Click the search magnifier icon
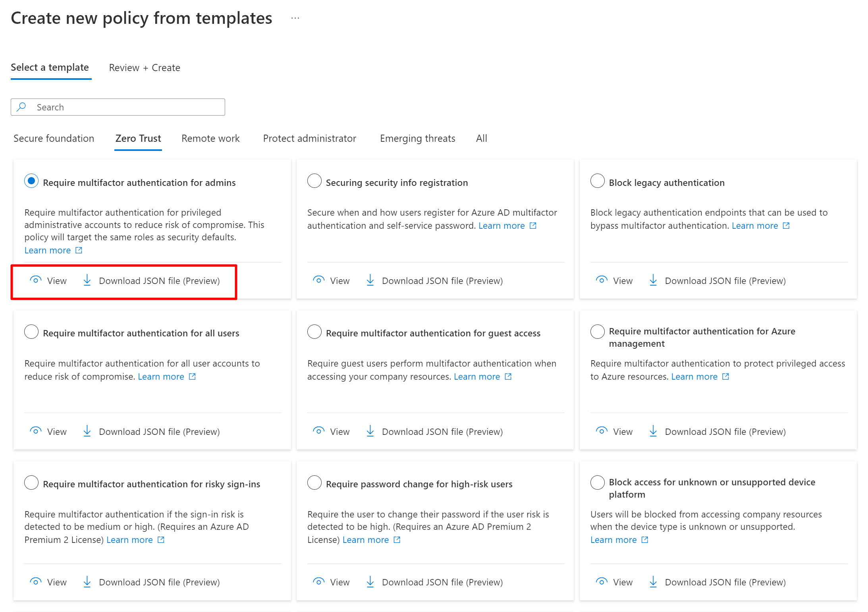The image size is (868, 612). pos(22,107)
